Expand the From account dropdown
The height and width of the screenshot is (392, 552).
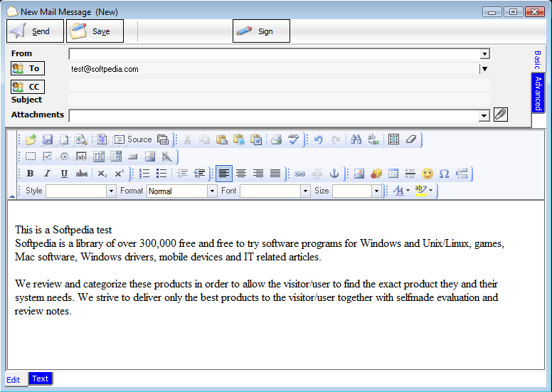pos(484,54)
